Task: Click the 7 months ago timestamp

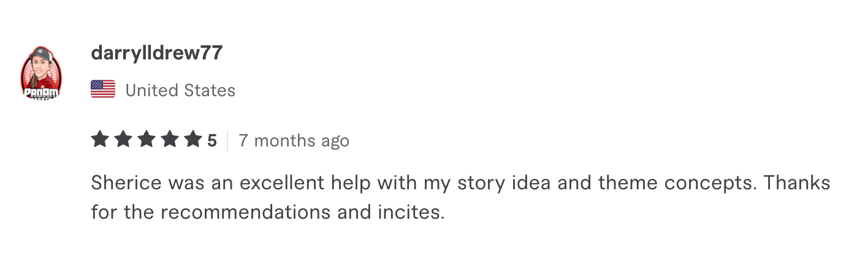Action: (x=294, y=140)
